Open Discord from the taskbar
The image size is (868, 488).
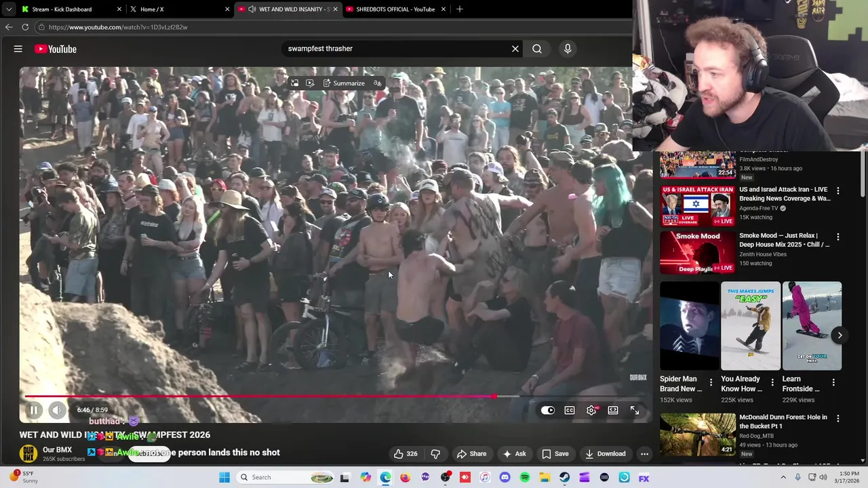(x=505, y=477)
